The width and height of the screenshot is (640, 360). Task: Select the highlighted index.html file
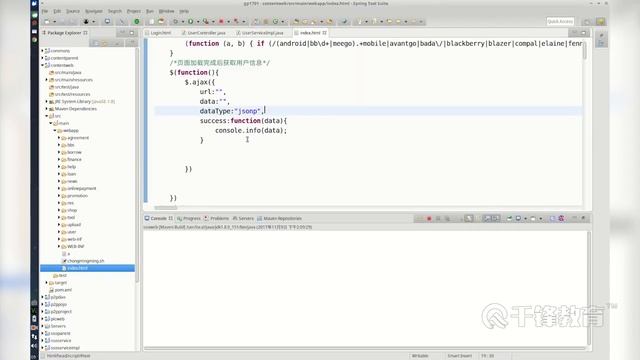(x=87, y=268)
